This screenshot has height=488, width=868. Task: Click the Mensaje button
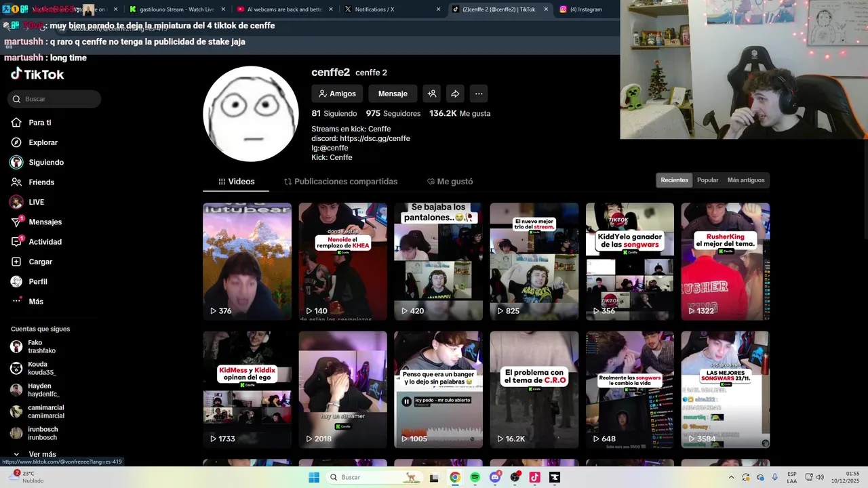(393, 94)
